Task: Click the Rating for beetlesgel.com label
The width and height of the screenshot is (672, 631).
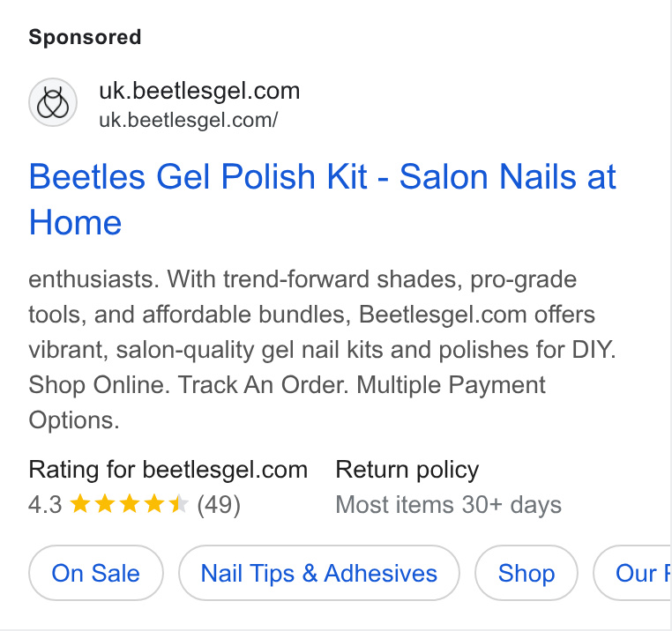Action: tap(168, 470)
